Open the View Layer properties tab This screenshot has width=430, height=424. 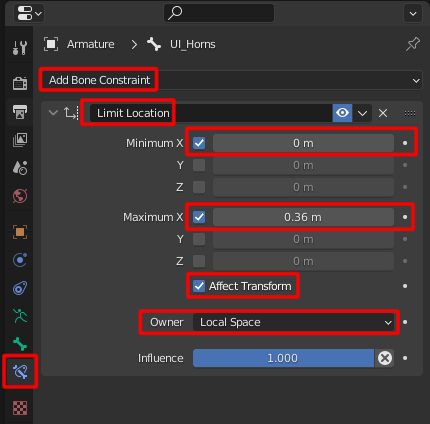(x=20, y=140)
